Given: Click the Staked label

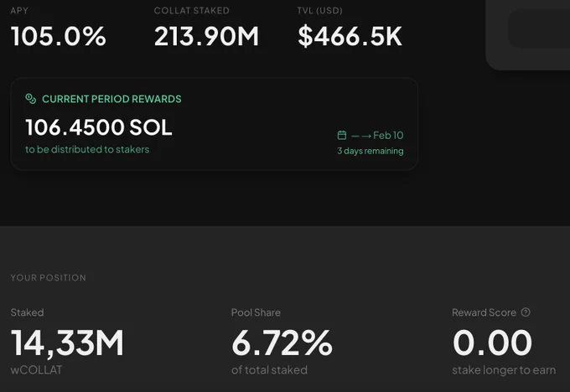Looking at the screenshot, I should tap(28, 312).
